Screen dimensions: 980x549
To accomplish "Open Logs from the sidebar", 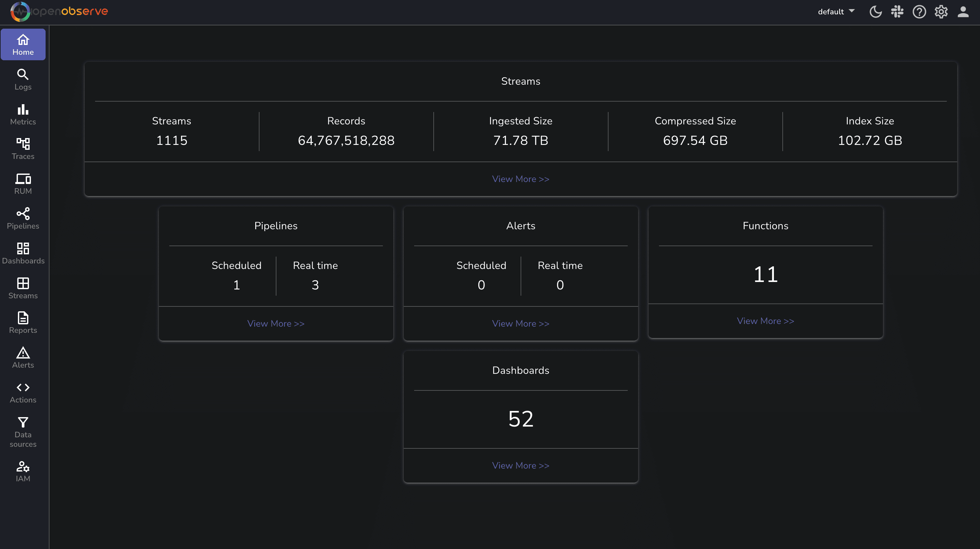I will (x=23, y=79).
